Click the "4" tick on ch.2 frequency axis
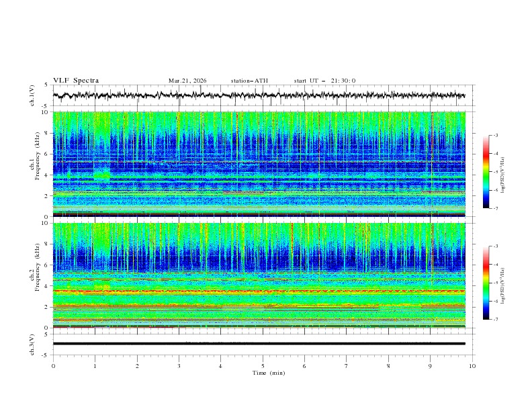The width and height of the screenshot is (532, 411). [48, 286]
